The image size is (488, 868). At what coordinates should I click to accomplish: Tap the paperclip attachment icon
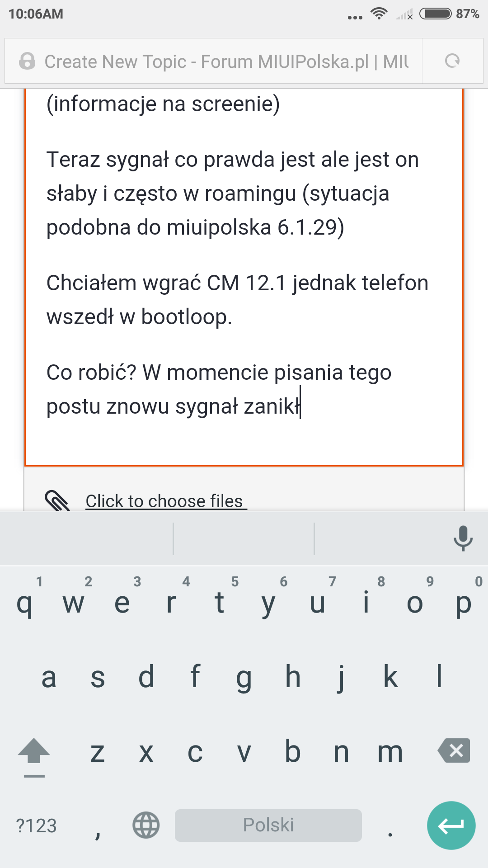click(57, 500)
